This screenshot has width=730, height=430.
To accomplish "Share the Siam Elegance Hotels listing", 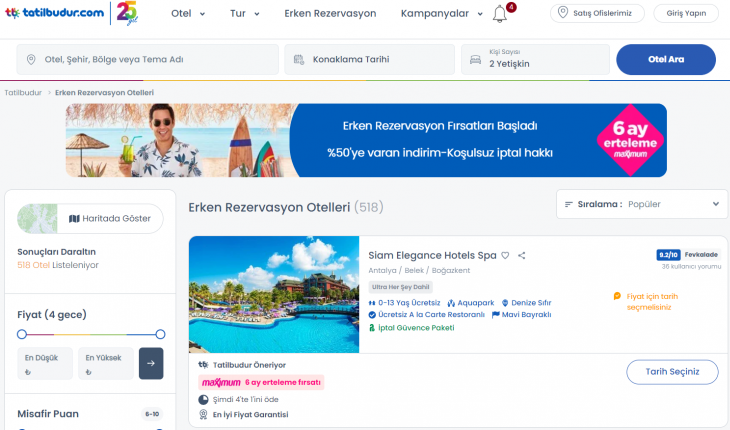I will pos(521,256).
